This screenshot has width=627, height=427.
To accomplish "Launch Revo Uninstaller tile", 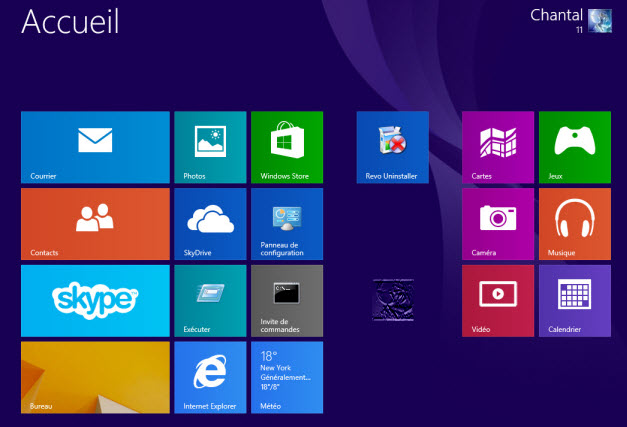I will (x=392, y=147).
